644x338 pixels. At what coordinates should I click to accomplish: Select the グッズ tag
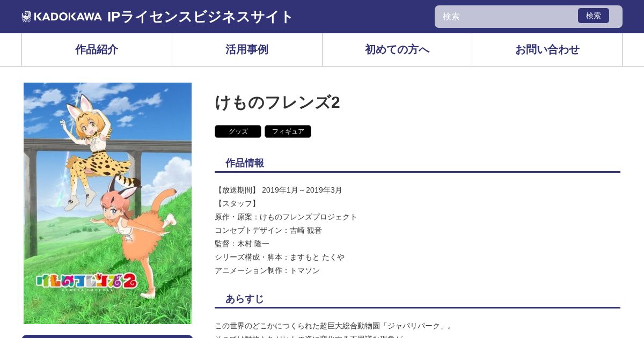(x=238, y=131)
